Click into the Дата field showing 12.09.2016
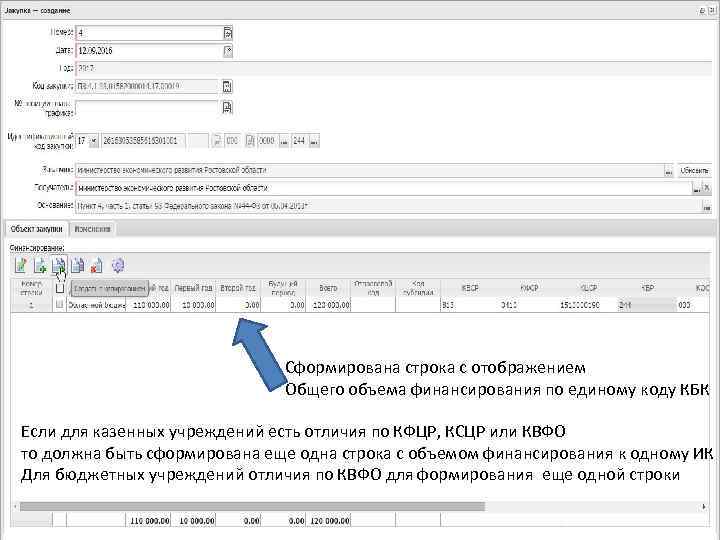Screen dimensions: 720x540 (149, 51)
